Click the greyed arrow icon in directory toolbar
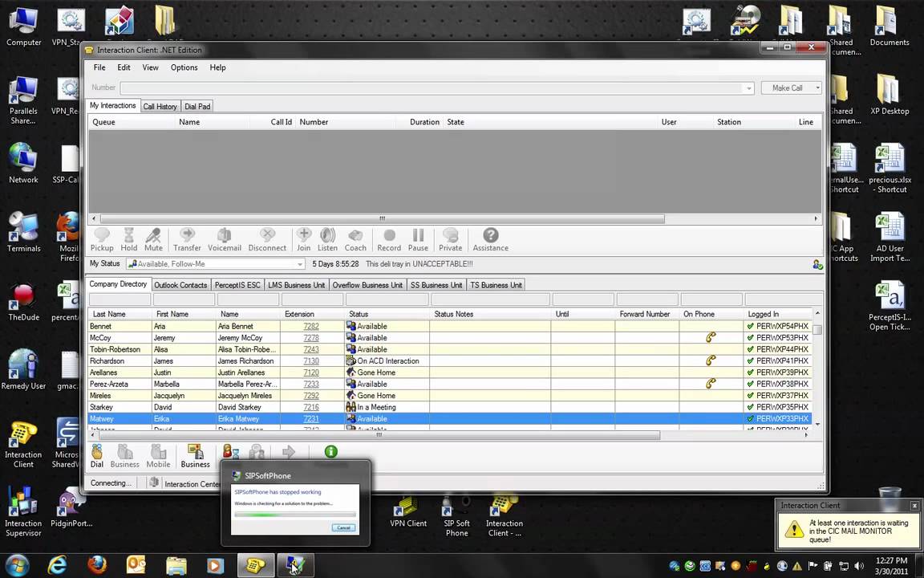Screen dimensions: 924x578 coord(288,452)
